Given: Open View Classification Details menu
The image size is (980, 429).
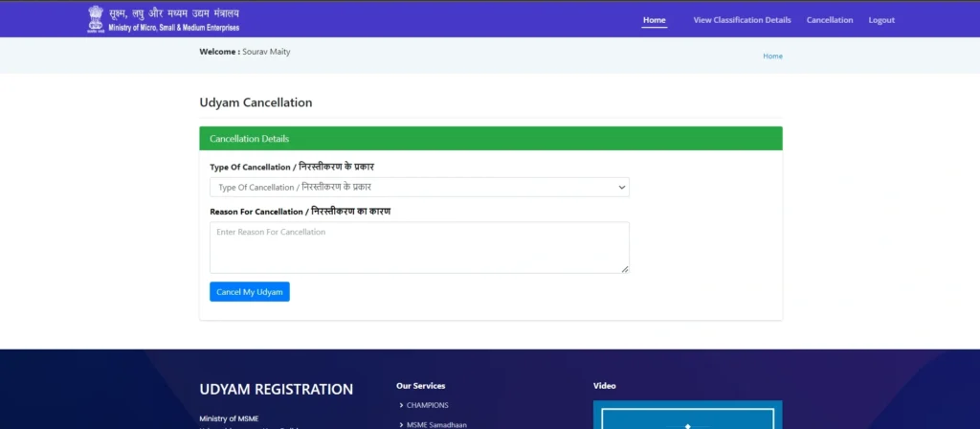Looking at the screenshot, I should tap(742, 20).
